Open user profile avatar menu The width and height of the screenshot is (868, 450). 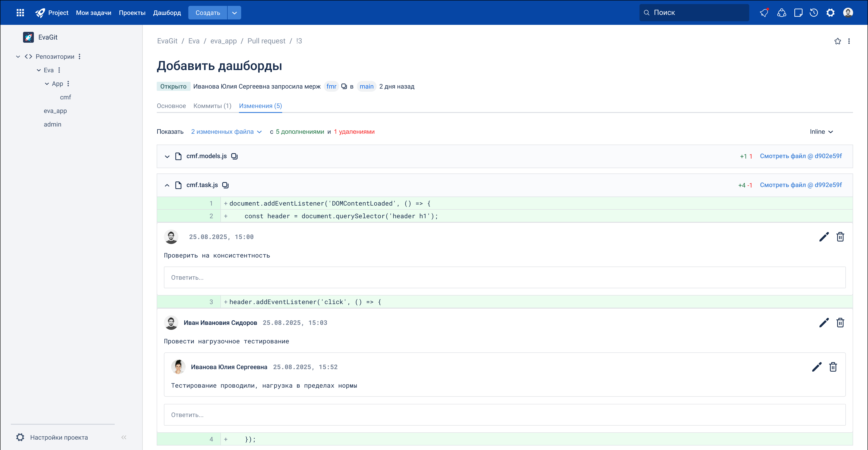[x=848, y=13]
